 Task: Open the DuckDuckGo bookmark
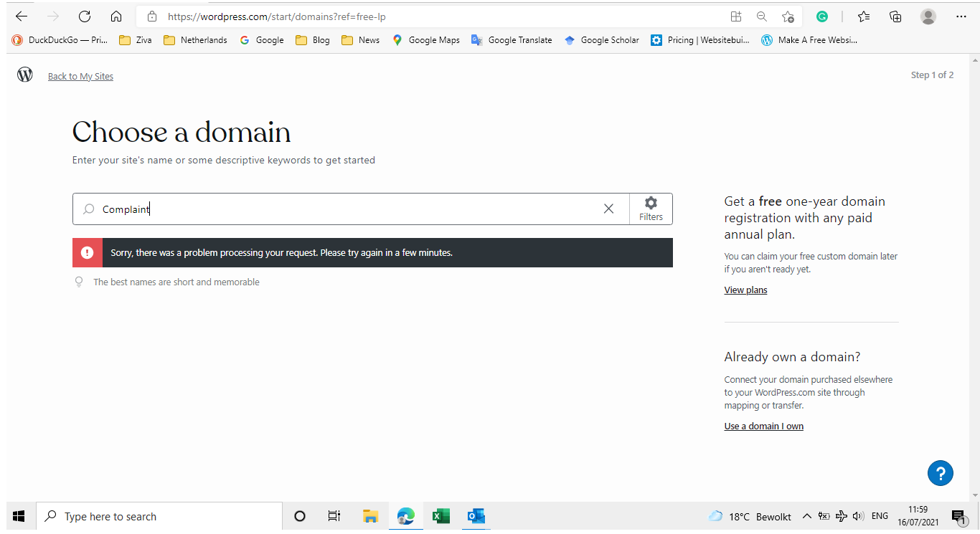pos(60,40)
